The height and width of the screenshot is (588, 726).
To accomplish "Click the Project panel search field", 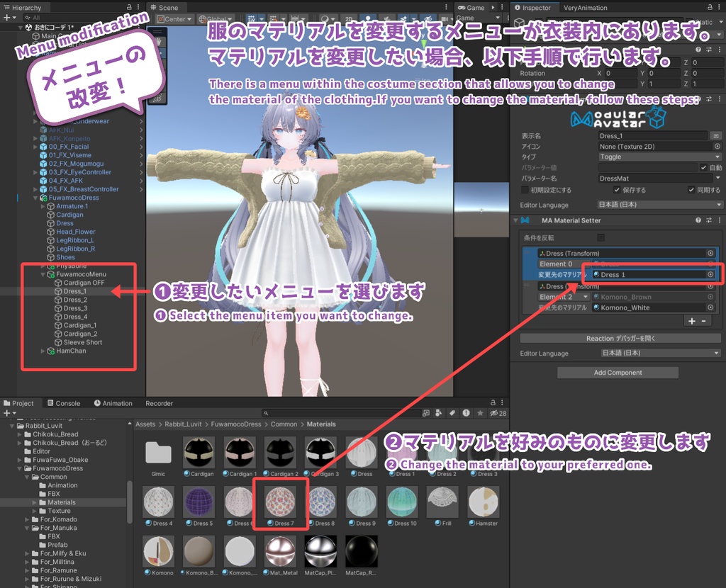I will click(x=342, y=413).
